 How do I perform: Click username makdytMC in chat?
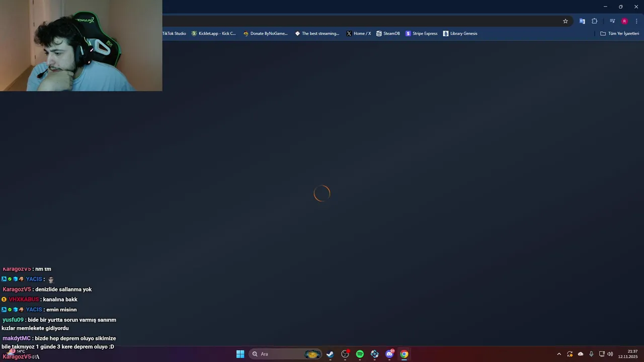[17, 338]
